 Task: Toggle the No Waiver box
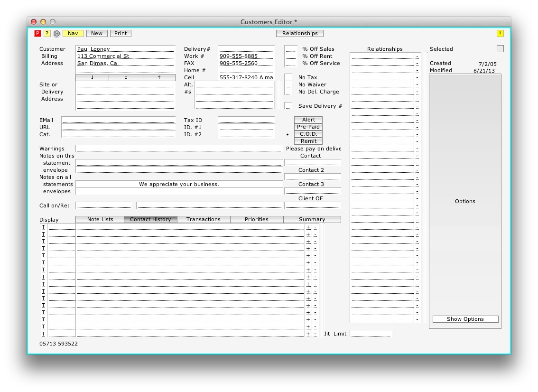[x=288, y=85]
